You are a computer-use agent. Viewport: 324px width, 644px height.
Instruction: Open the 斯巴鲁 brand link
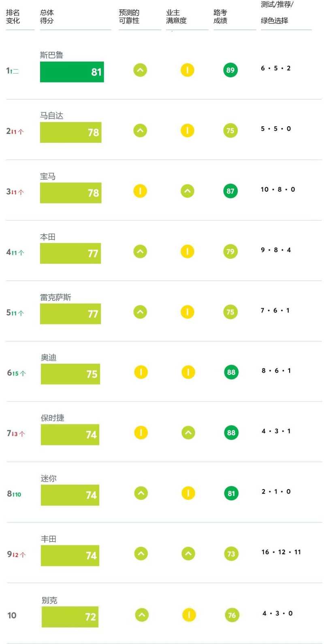51,55
